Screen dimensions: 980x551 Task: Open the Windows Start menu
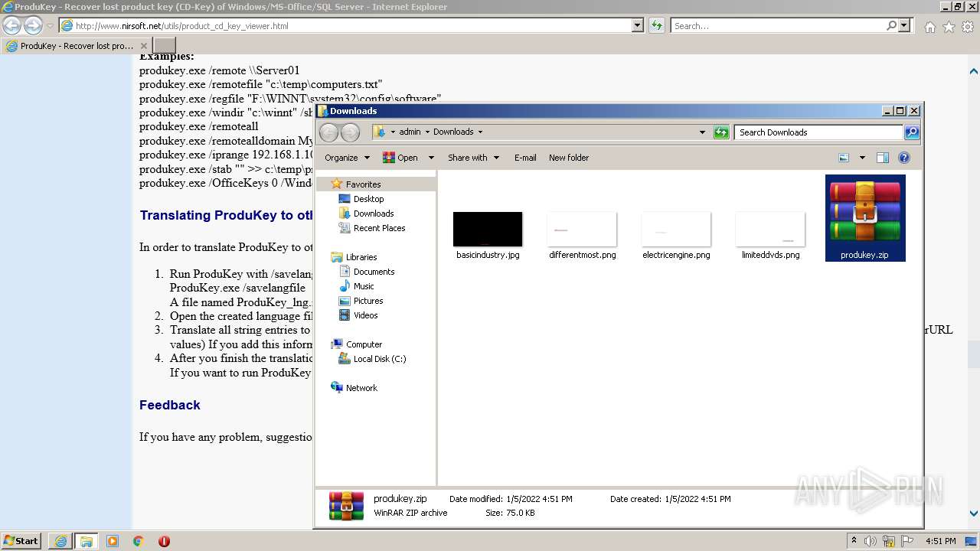tap(21, 541)
